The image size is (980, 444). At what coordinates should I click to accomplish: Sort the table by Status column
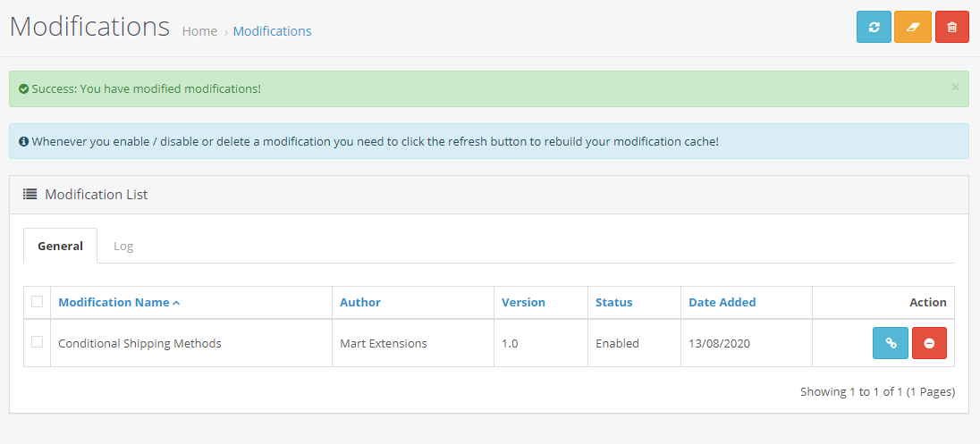coord(613,303)
